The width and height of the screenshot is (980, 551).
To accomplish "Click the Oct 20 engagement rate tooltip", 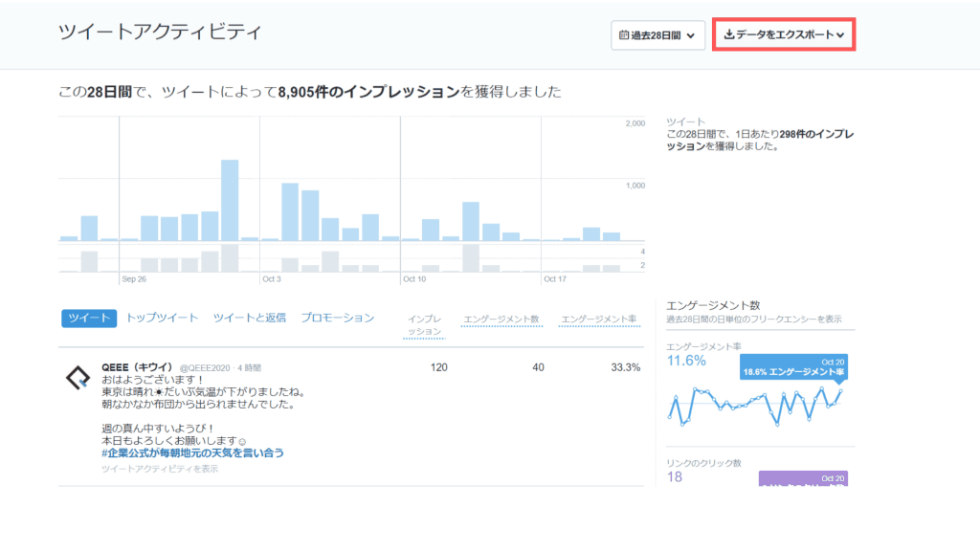I will click(x=793, y=366).
